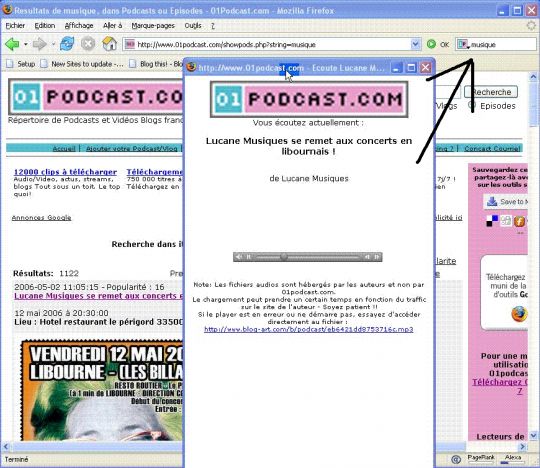
Task: Open the Fichier menu
Action: [x=15, y=25]
